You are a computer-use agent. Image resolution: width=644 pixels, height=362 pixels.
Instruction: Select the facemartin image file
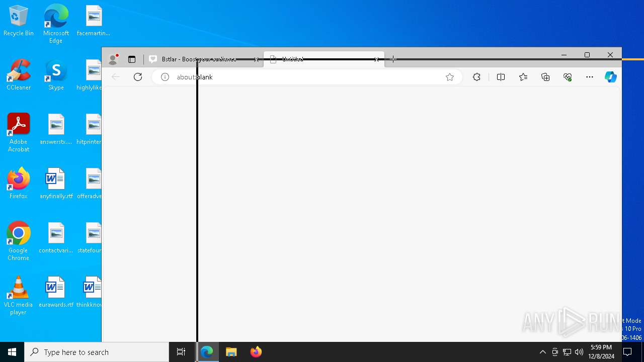[x=94, y=21]
